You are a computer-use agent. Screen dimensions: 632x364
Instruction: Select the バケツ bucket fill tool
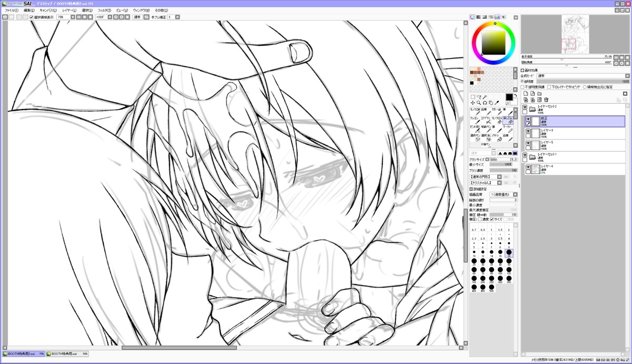click(x=498, y=137)
